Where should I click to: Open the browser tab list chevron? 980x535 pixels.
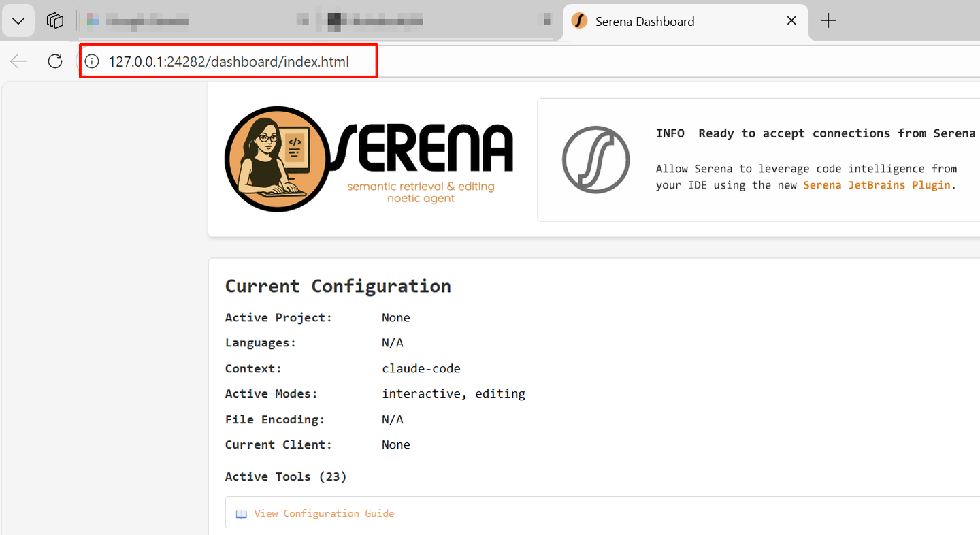pos(18,20)
